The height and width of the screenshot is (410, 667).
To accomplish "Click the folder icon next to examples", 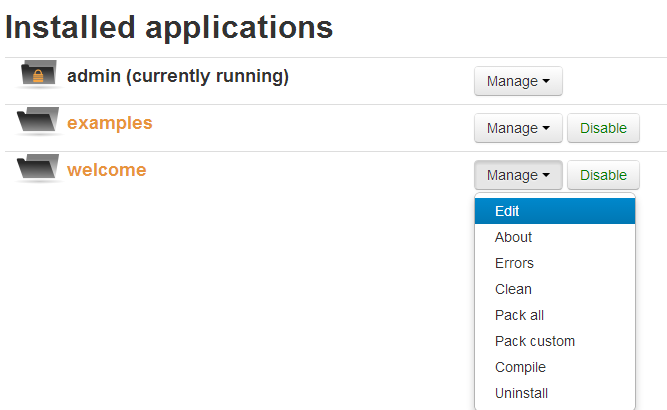I will 38,120.
